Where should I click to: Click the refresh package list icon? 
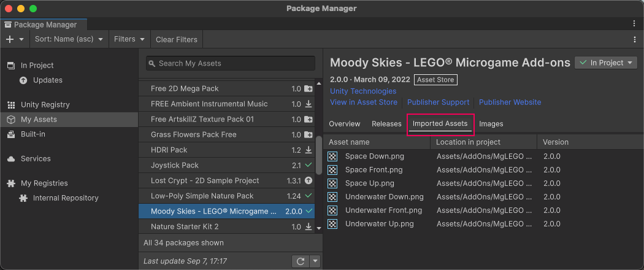(x=300, y=261)
